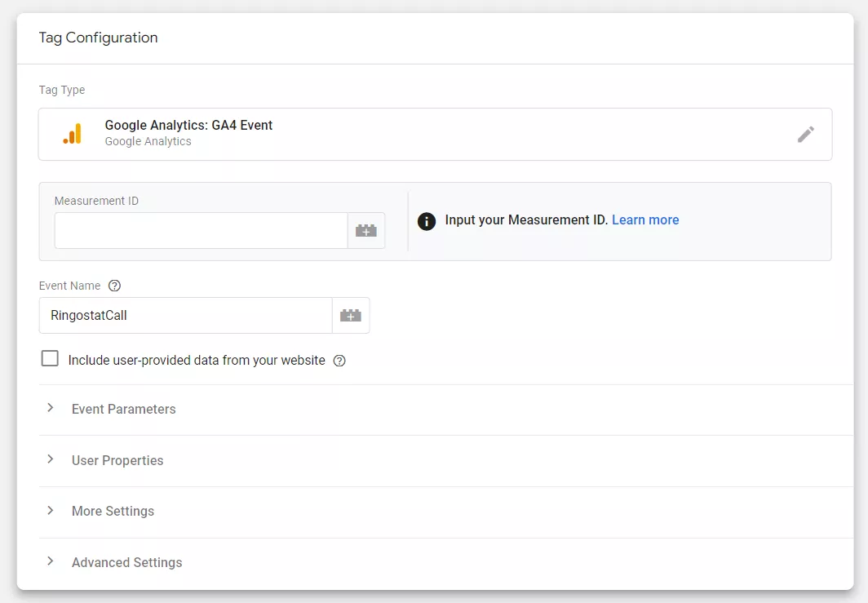This screenshot has height=603, width=868.
Task: Focus the empty Measurement ID input
Action: click(201, 230)
